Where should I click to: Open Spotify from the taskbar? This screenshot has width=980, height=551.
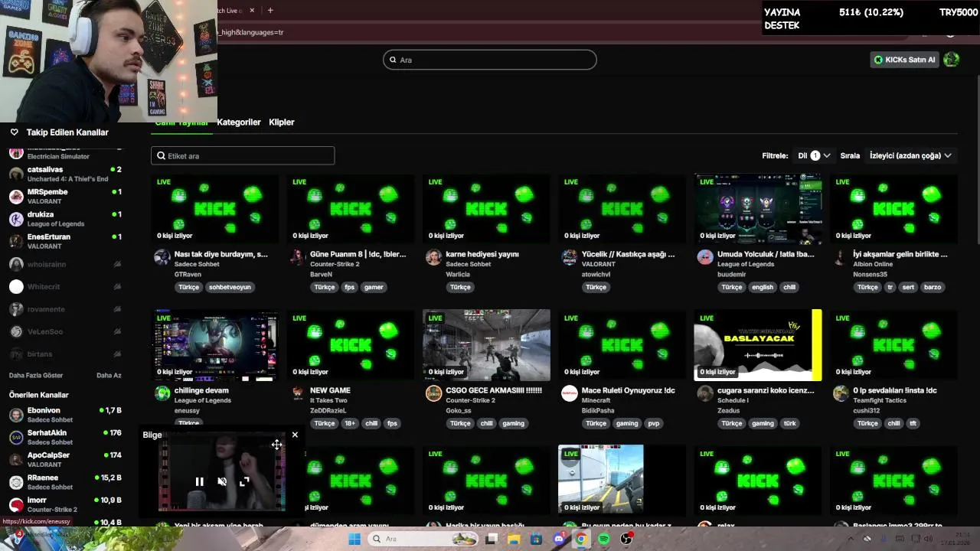pyautogui.click(x=604, y=539)
